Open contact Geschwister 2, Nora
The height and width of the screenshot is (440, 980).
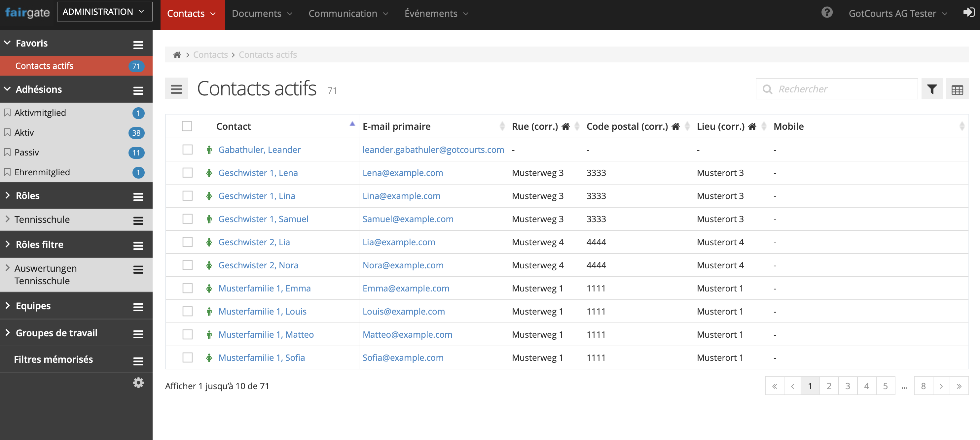258,265
